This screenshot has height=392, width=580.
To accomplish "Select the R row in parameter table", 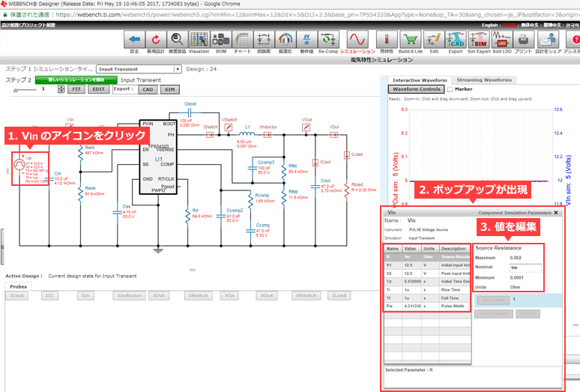I will coord(427,256).
